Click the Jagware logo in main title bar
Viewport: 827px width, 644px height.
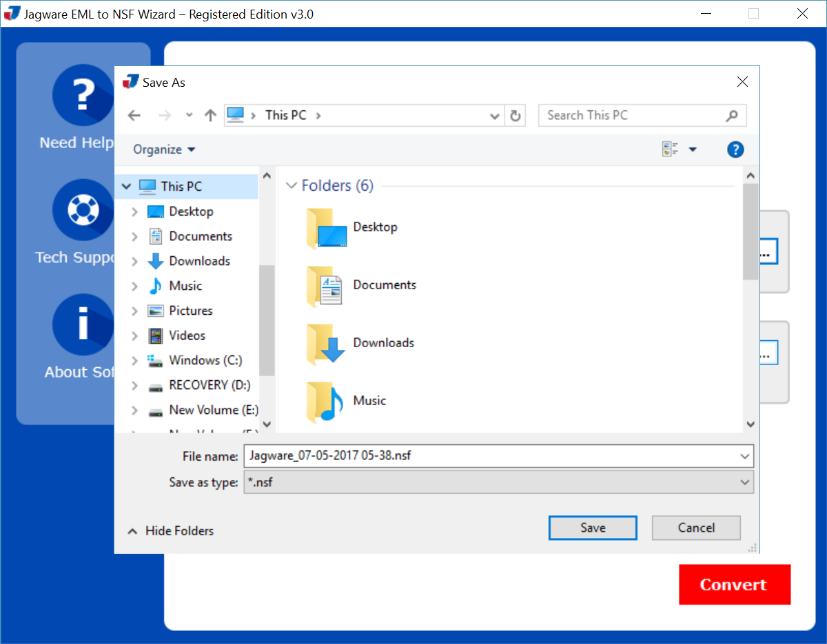[x=12, y=14]
